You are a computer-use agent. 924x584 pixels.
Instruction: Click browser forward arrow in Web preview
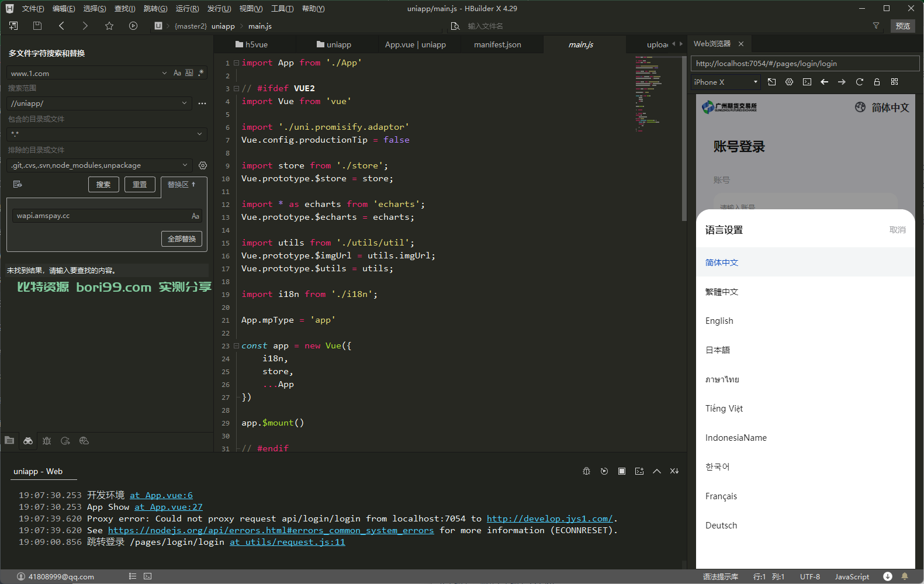[x=842, y=82]
